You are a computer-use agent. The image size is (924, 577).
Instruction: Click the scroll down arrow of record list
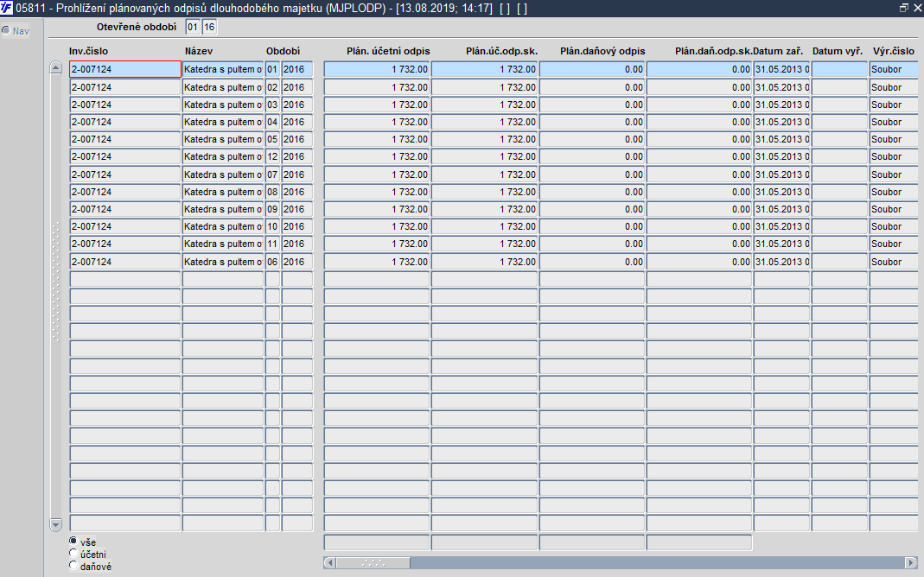55,524
